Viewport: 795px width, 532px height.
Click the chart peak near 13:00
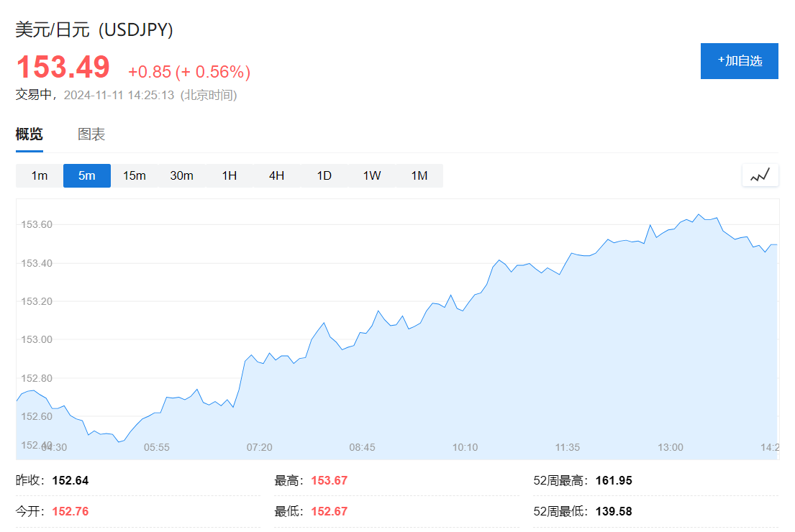pos(698,214)
